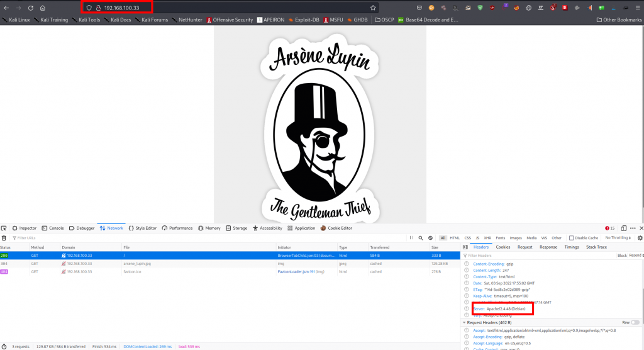Open the Pocket save icon
This screenshot has width=644, height=350.
point(419,8)
